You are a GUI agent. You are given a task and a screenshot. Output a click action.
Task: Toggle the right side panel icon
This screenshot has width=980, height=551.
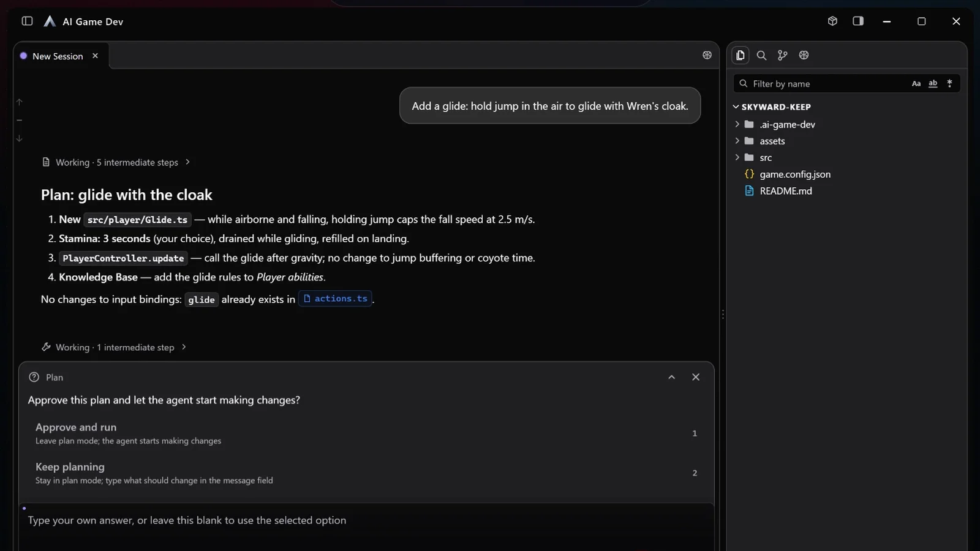pos(858,21)
